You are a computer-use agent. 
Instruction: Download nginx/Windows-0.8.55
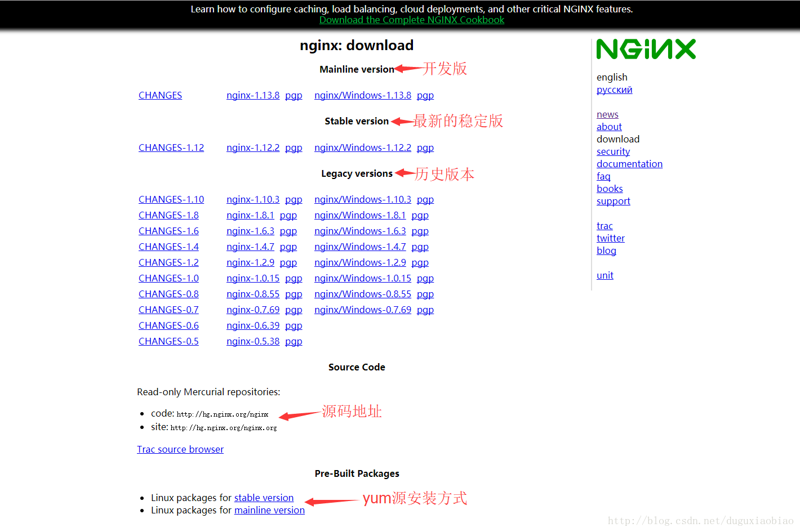pos(363,294)
